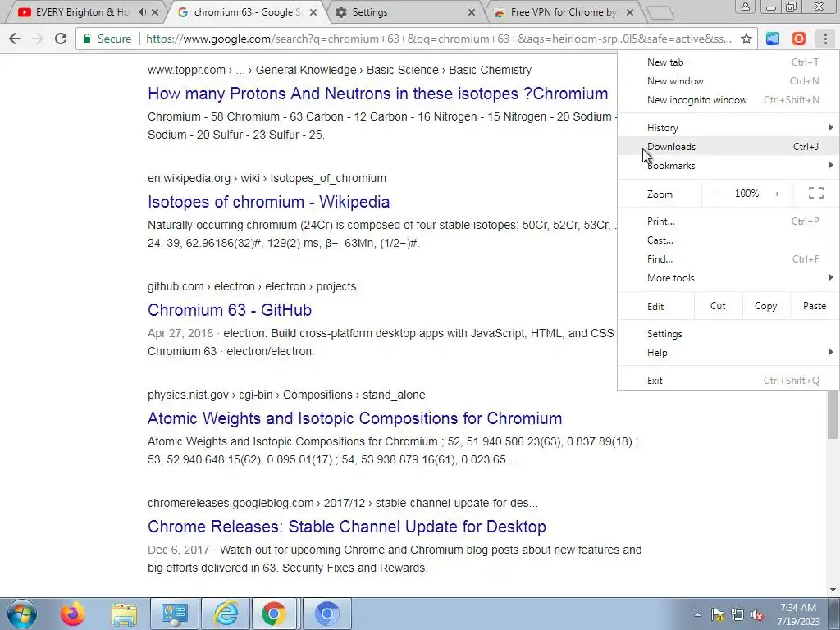Image resolution: width=840 pixels, height=630 pixels.
Task: Click the Action Center flag tray icon
Action: pyautogui.click(x=717, y=614)
